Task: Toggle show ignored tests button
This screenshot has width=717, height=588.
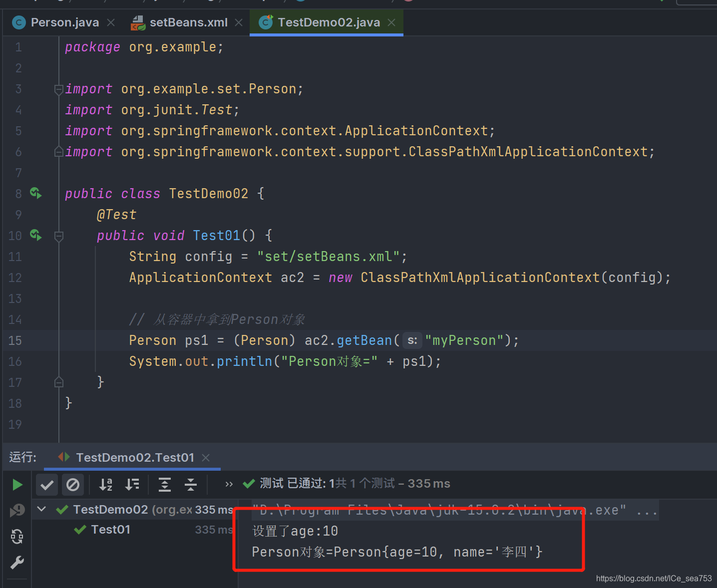Action: click(73, 485)
